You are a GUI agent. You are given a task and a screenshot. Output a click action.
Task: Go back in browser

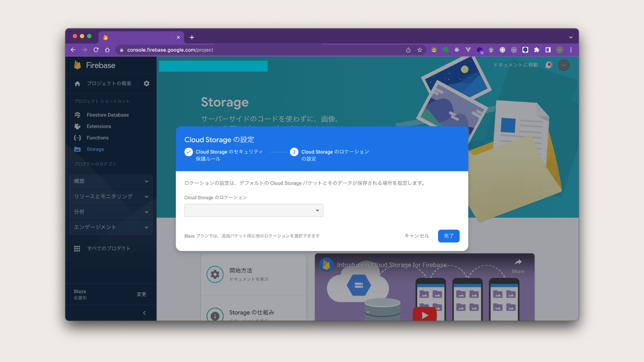[x=73, y=50]
